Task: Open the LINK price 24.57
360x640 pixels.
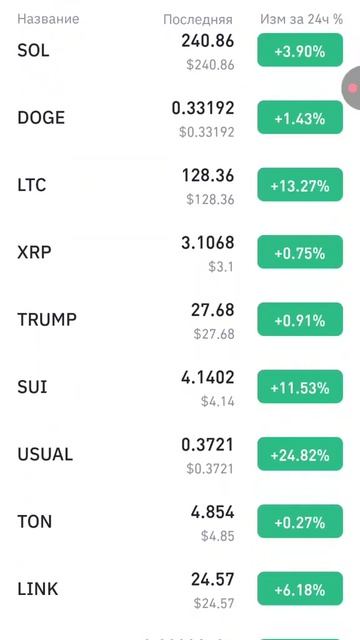Action: [x=213, y=580]
